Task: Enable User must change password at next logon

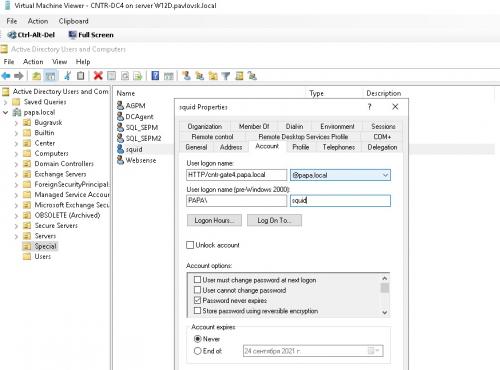Action: 197,279
